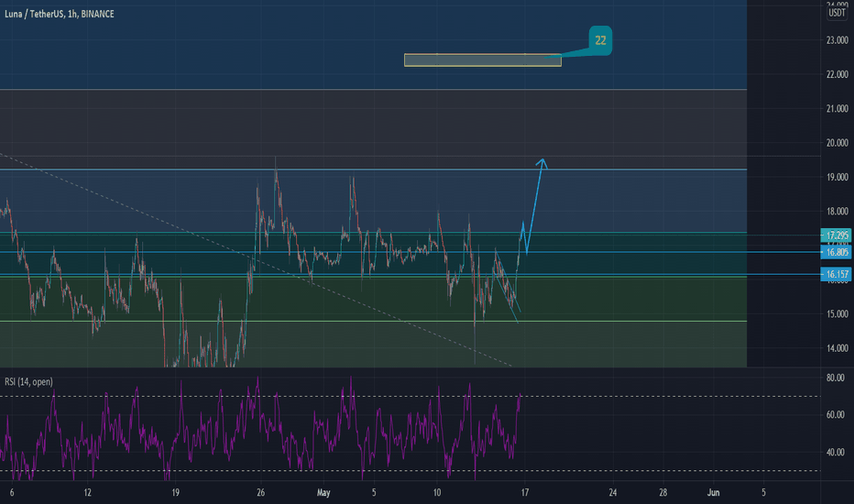Click the USDT currency label
854x504 pixels.
click(837, 13)
